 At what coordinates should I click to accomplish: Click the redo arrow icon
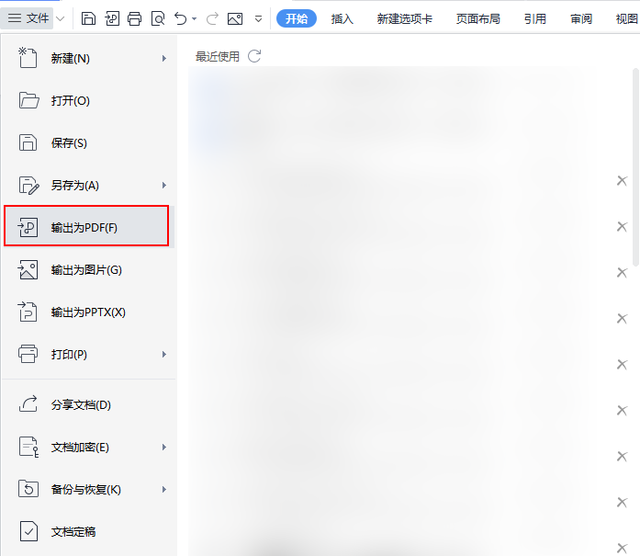pos(212,19)
